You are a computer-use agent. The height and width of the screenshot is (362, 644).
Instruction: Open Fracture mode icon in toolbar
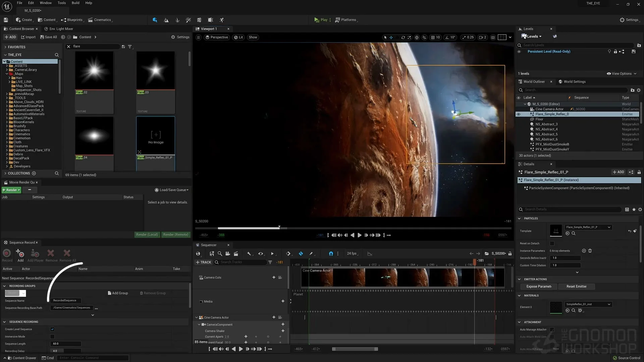[x=199, y=20]
